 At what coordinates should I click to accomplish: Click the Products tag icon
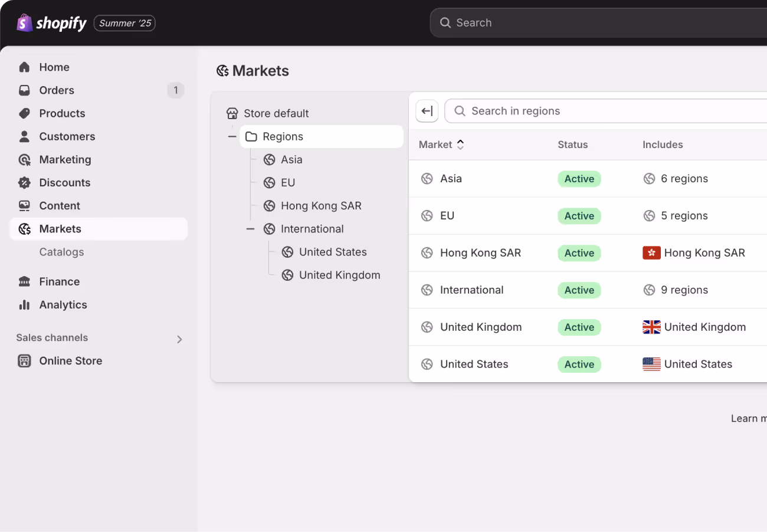point(24,113)
